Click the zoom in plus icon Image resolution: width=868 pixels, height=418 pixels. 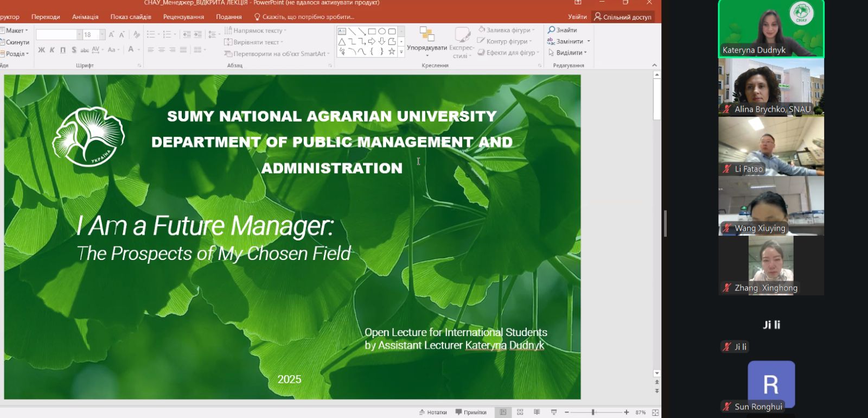pos(627,413)
